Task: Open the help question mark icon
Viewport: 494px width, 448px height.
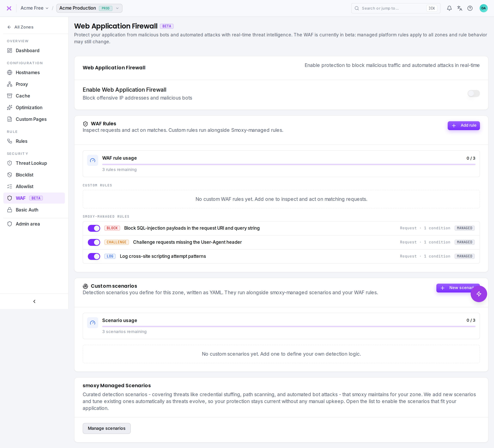Action: [470, 8]
